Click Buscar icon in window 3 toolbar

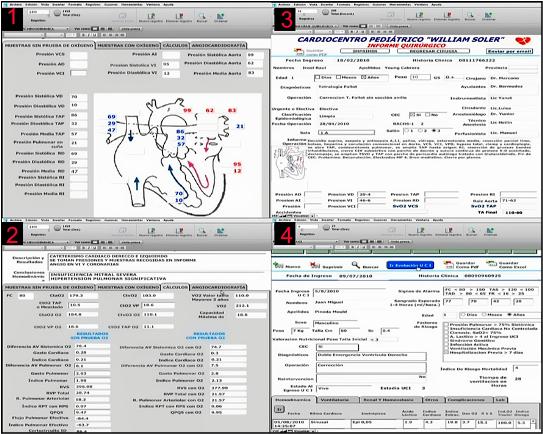(470, 15)
